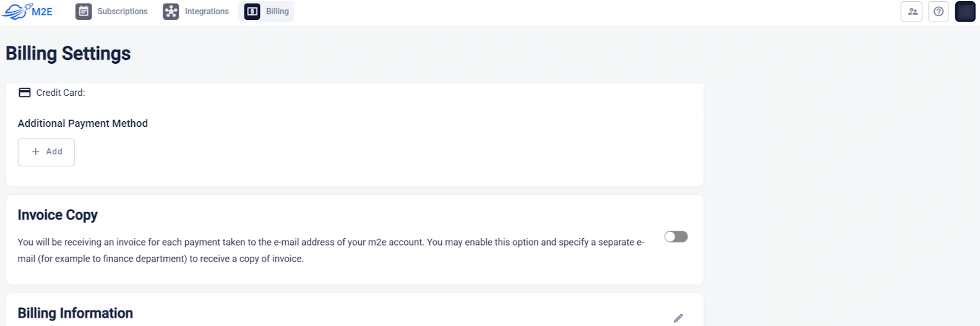Click the Billing Settings page heading

tap(68, 54)
